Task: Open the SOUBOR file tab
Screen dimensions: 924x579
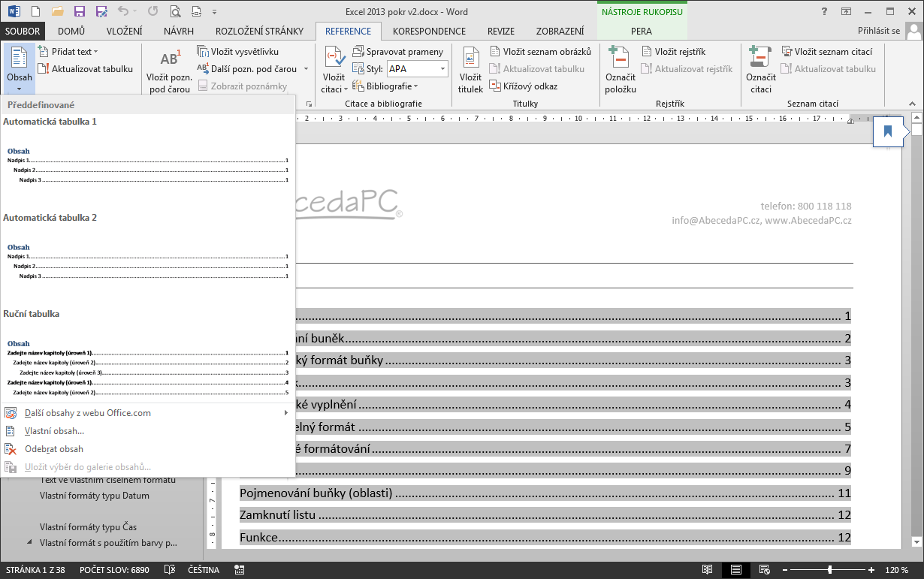Action: [23, 31]
